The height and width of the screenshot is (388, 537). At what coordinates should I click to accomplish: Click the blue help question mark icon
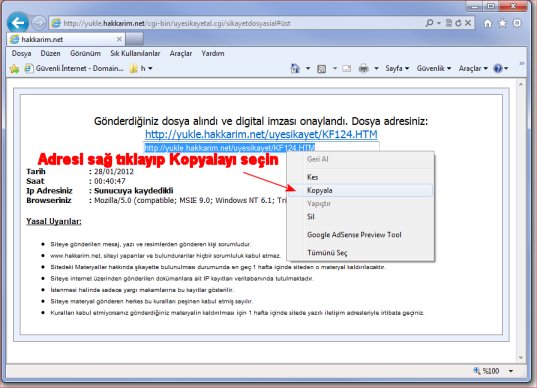click(497, 68)
